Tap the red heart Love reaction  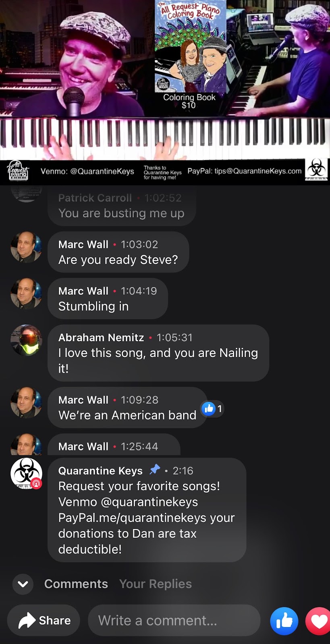click(x=318, y=620)
